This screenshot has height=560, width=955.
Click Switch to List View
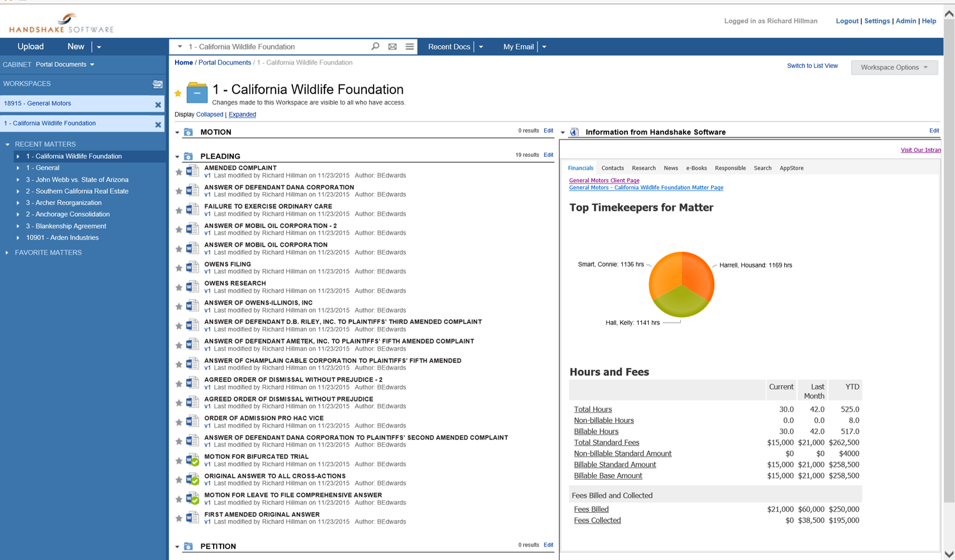(x=812, y=66)
